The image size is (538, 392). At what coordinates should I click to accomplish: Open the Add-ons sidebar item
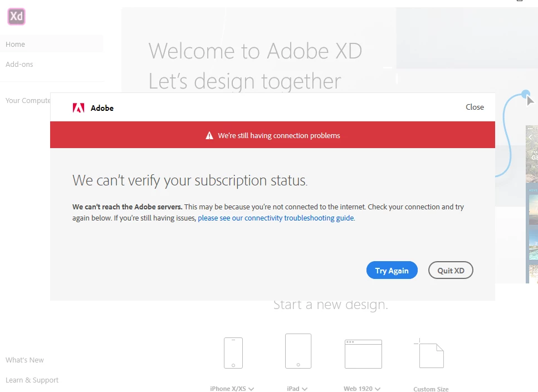(x=19, y=64)
